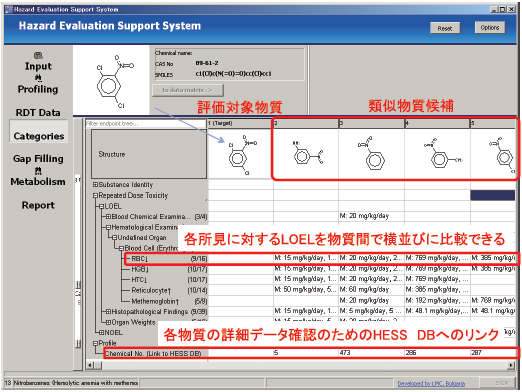The image size is (522, 392).
Task: Click the SMILES string value
Action: click(233, 74)
